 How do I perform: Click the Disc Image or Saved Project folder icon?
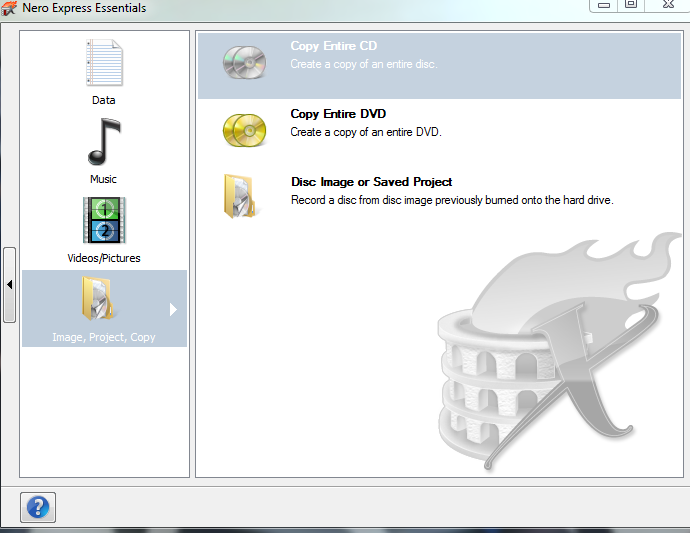240,196
